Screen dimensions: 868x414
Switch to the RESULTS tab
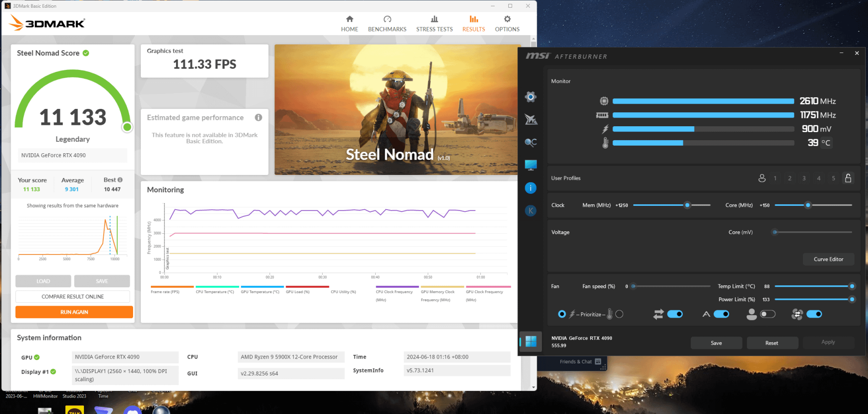pyautogui.click(x=474, y=23)
